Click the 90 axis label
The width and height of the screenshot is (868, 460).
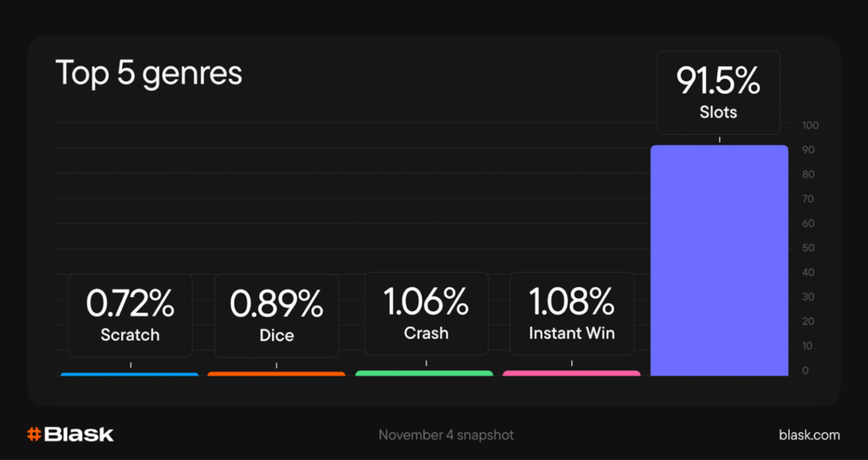coord(810,150)
